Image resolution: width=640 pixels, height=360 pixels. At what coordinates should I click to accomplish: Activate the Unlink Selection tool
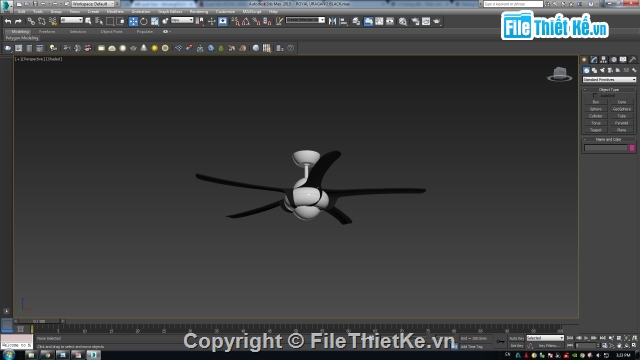coord(42,21)
